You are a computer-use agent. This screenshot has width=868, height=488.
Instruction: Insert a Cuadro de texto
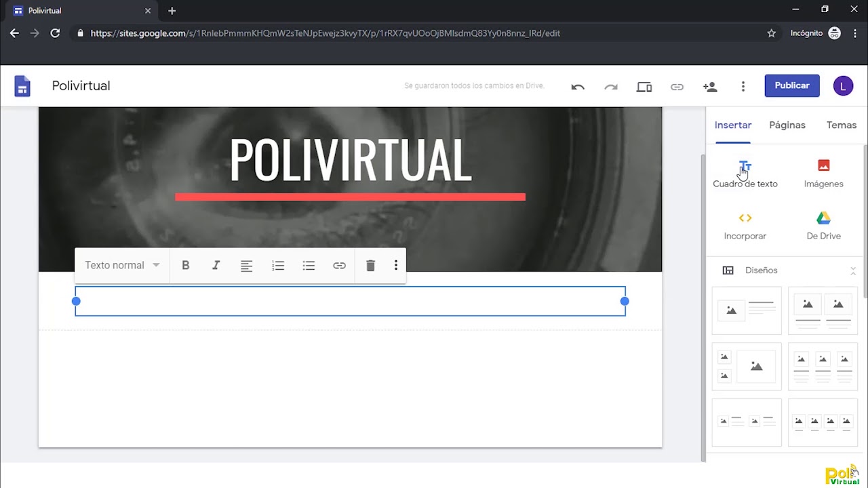click(745, 174)
